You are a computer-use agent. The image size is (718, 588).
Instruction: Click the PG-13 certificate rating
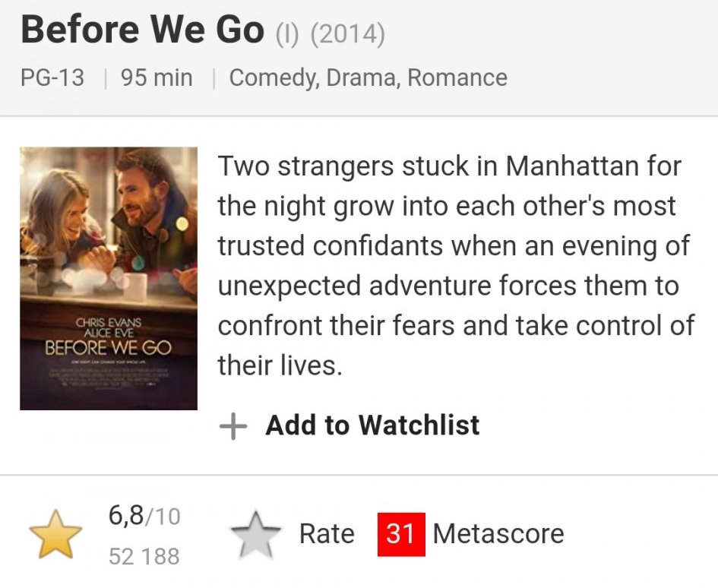(52, 77)
